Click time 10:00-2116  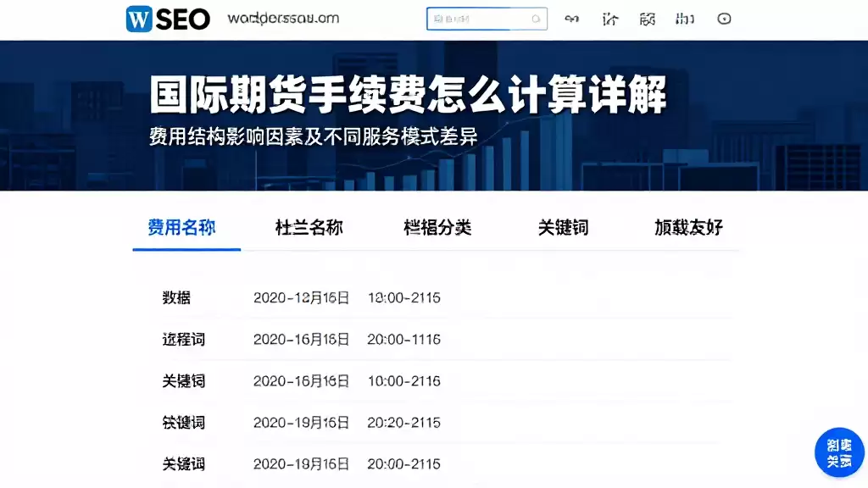[x=404, y=380]
